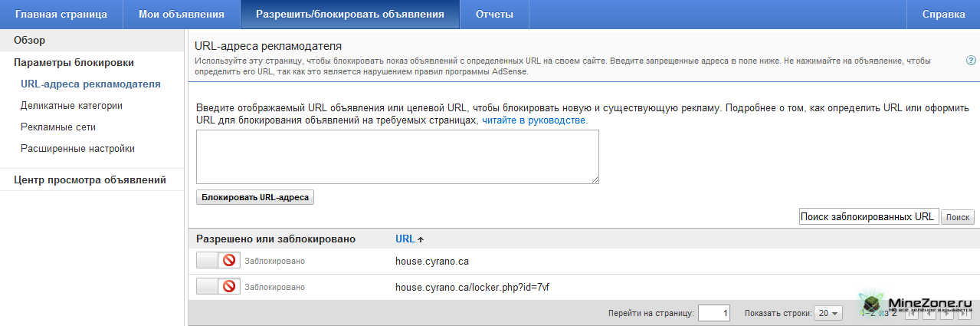This screenshot has height=326, width=980.
Task: Select 'Обзор' in the left sidebar
Action: pyautogui.click(x=29, y=40)
